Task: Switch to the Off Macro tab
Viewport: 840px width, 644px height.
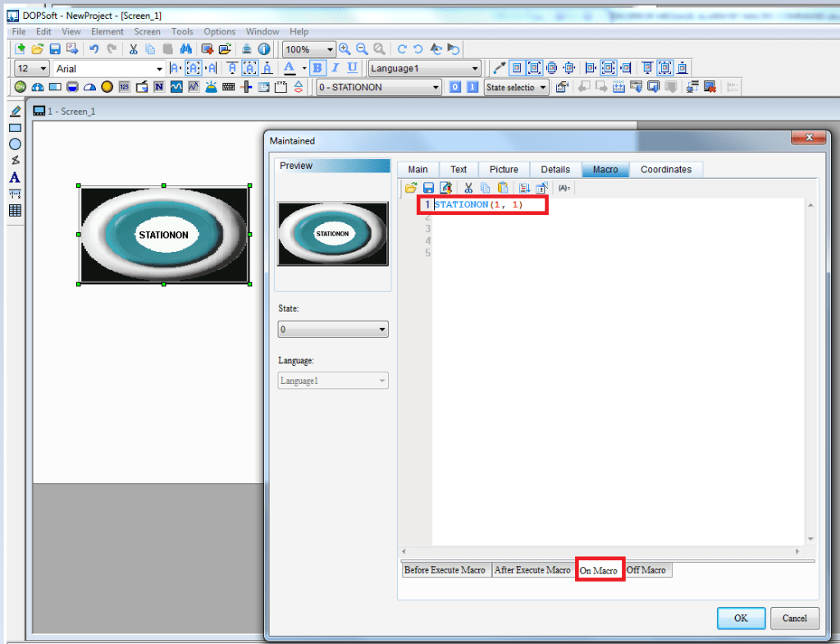Action: [647, 569]
